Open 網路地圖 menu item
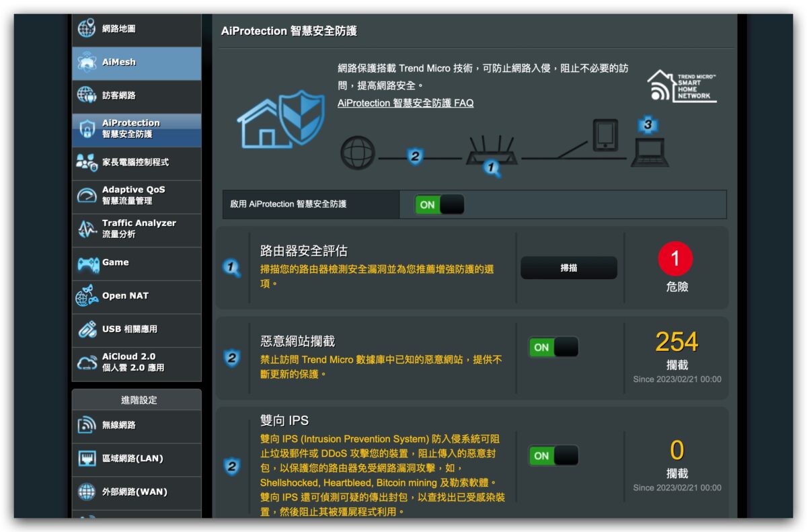This screenshot has width=807, height=532. point(137,30)
